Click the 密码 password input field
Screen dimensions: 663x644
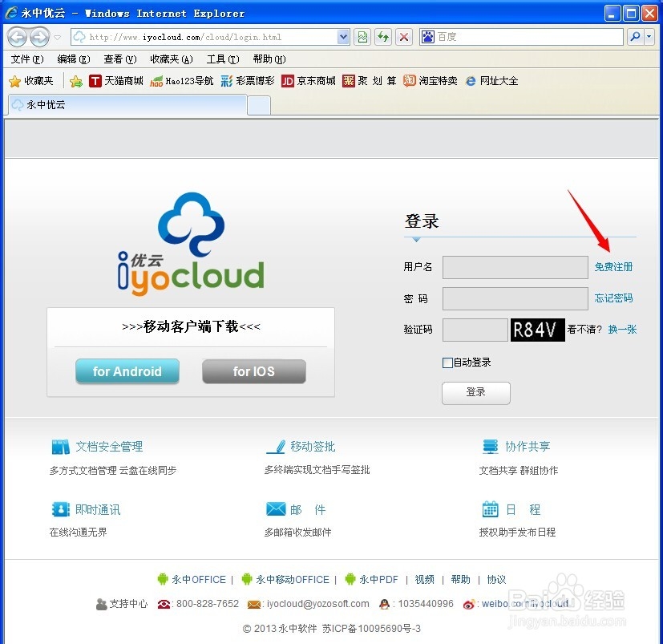coord(515,298)
